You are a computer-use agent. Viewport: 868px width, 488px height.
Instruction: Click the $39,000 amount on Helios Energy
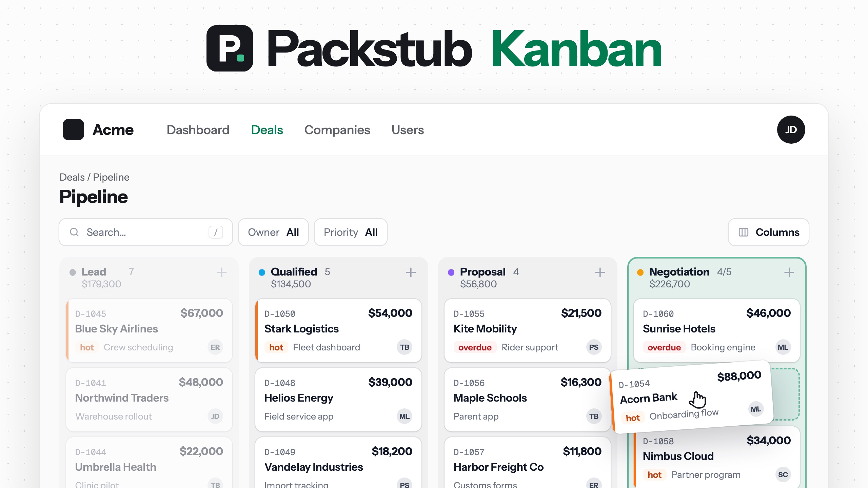coord(390,382)
